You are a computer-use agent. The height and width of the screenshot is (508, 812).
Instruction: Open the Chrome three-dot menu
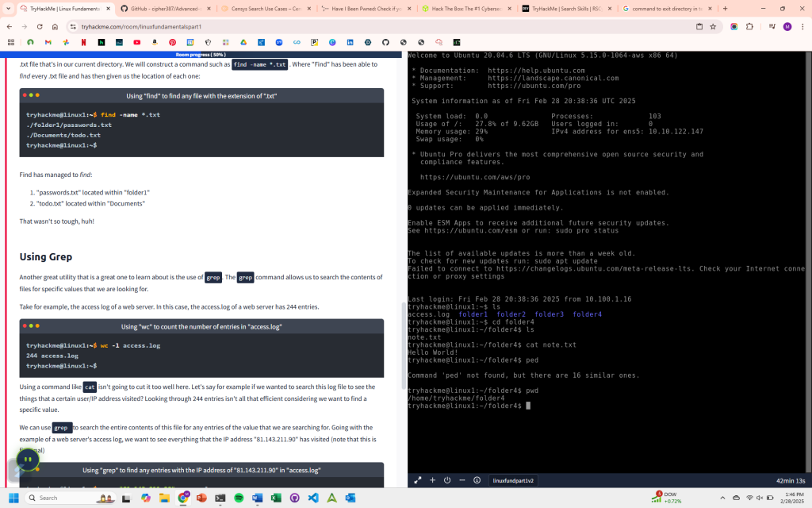click(x=801, y=26)
